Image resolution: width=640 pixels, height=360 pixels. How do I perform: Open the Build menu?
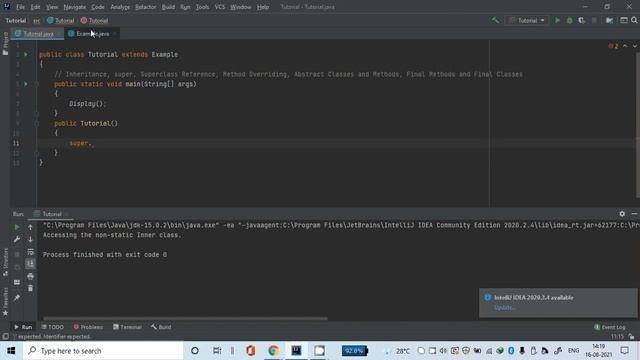point(168,7)
